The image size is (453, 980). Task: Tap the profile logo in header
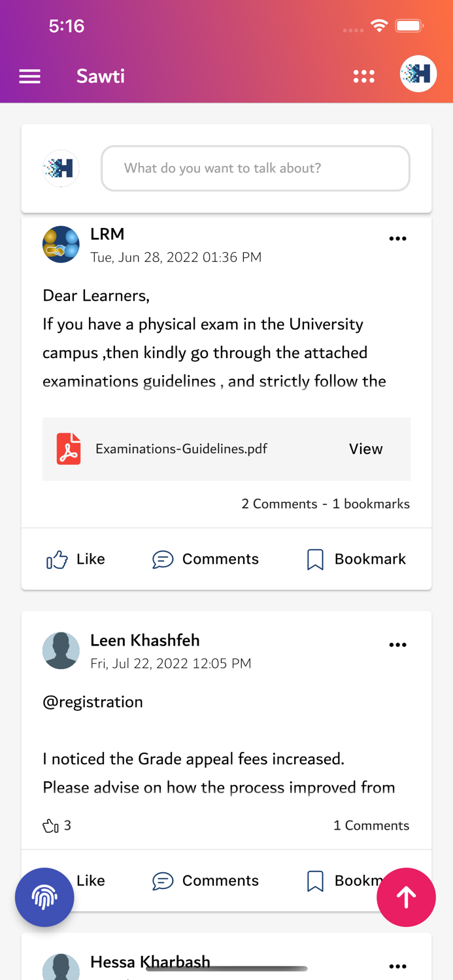[x=418, y=74]
